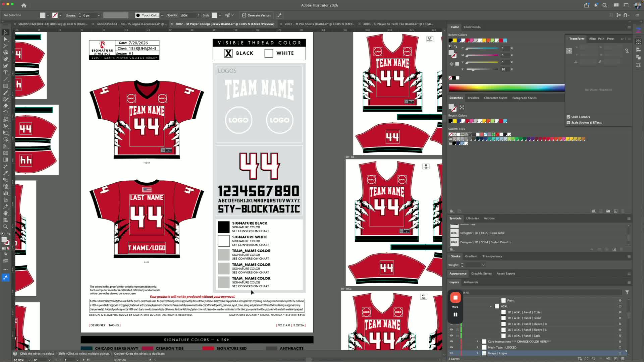Switch to the Brushes tab
The image size is (644, 362).
[473, 98]
